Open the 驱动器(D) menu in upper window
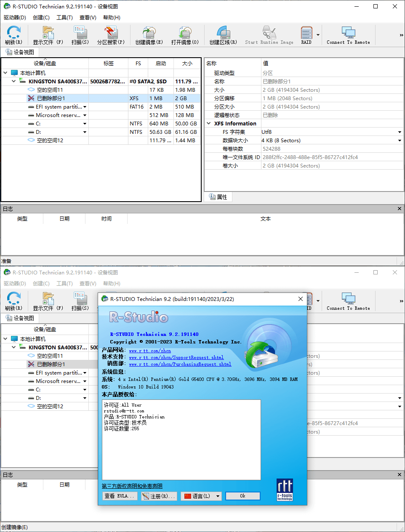405x532 pixels. click(x=15, y=17)
